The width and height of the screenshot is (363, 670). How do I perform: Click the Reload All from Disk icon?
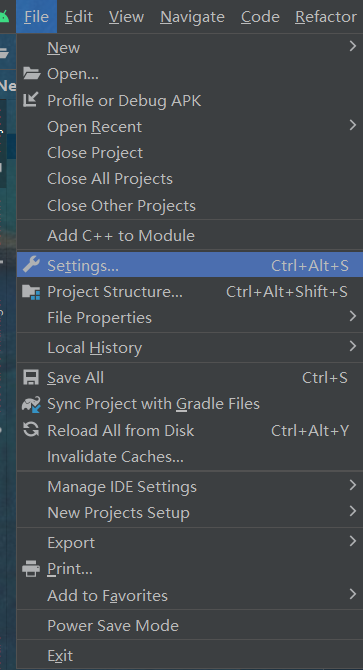point(31,430)
